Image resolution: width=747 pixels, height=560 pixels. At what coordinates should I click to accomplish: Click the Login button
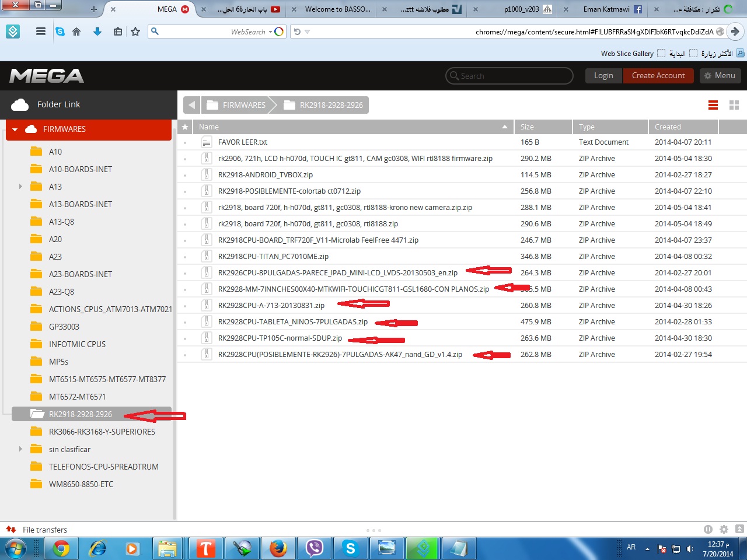(x=603, y=76)
